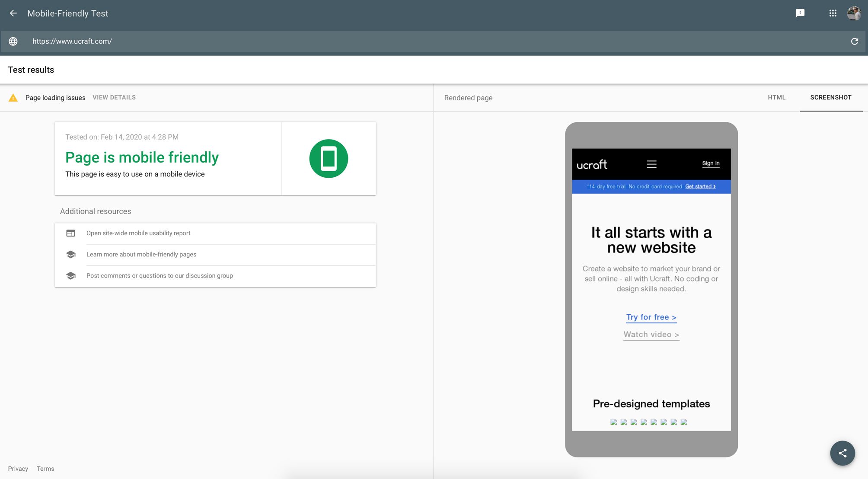This screenshot has height=479, width=868.
Task: Open the Terms link
Action: click(45, 469)
